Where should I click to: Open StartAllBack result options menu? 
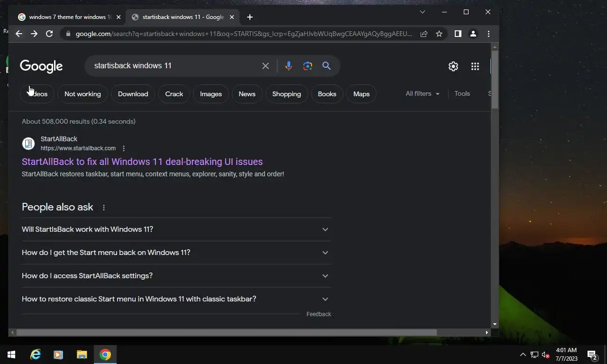pyautogui.click(x=124, y=148)
